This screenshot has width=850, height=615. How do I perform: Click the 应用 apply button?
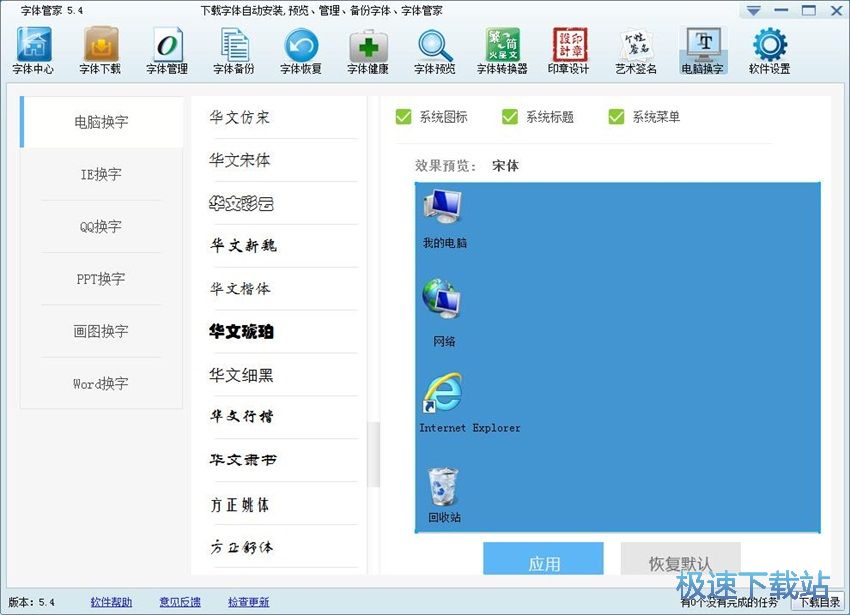coord(543,559)
